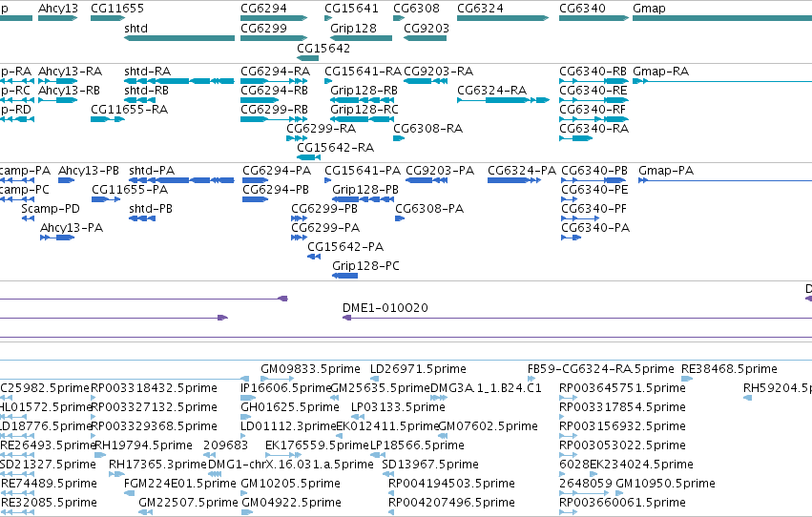812x517 pixels.
Task: Select the CG11655 gene label
Action: pyautogui.click(x=117, y=9)
